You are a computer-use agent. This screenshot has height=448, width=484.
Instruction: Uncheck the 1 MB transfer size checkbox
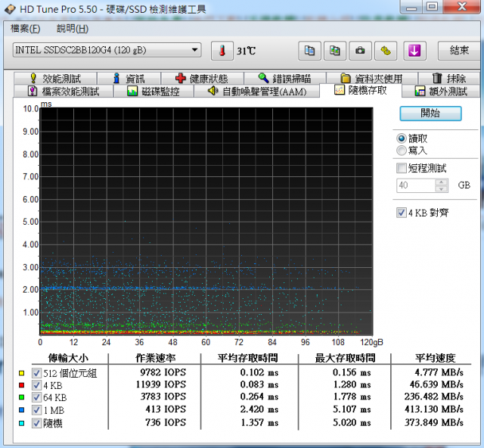(x=36, y=410)
